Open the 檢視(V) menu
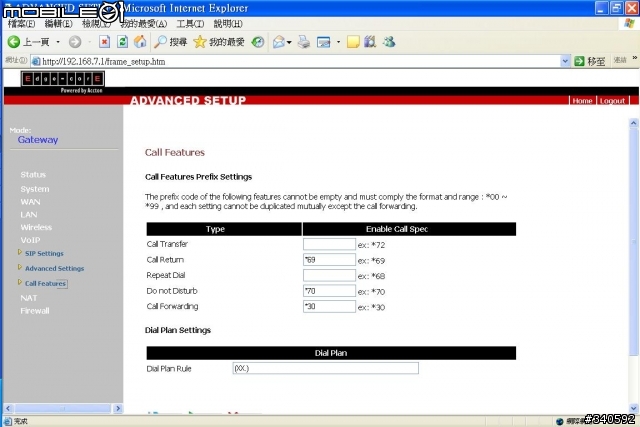Image resolution: width=640 pixels, height=427 pixels. (96, 24)
